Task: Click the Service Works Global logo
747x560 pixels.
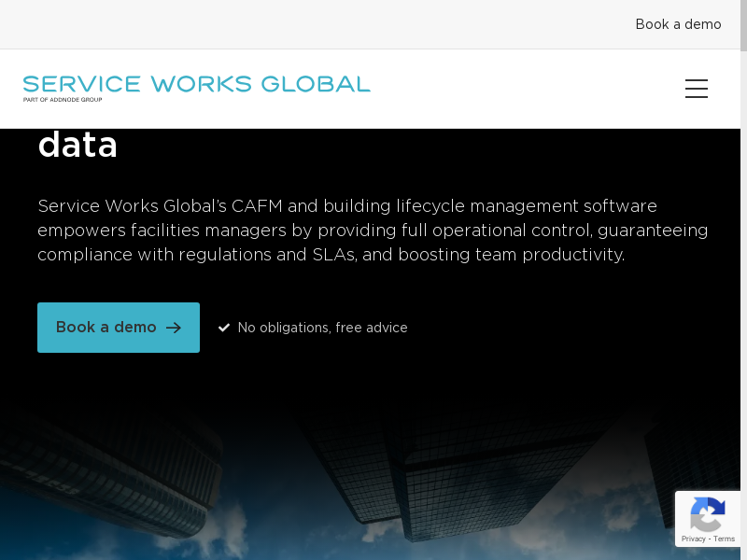Action: (x=196, y=87)
